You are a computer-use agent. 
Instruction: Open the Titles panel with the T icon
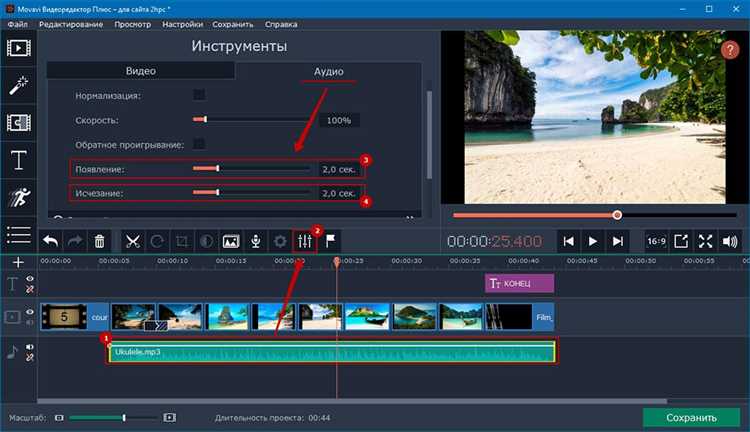[19, 160]
